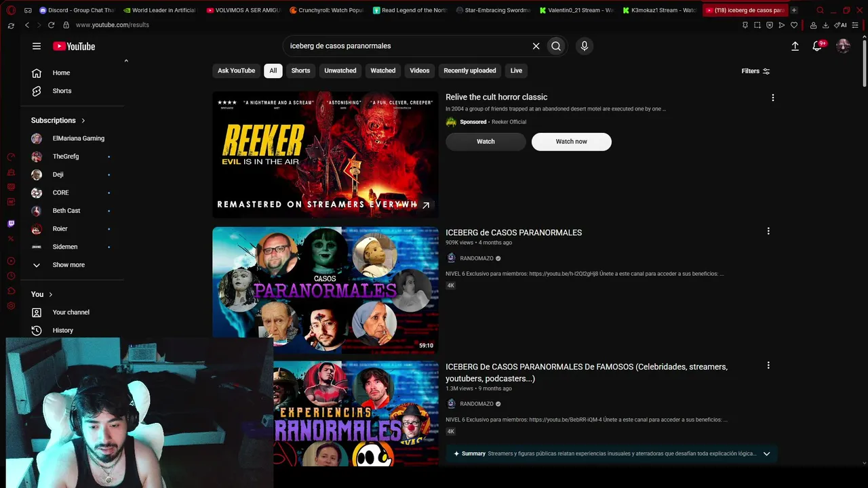
Task: Open Opera sidebar history clock
Action: point(11,276)
